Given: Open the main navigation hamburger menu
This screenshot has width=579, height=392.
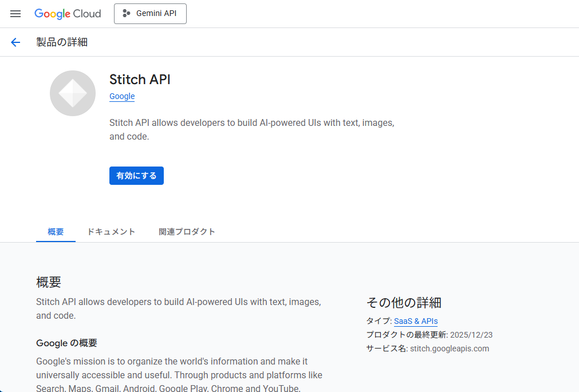Looking at the screenshot, I should coord(15,14).
